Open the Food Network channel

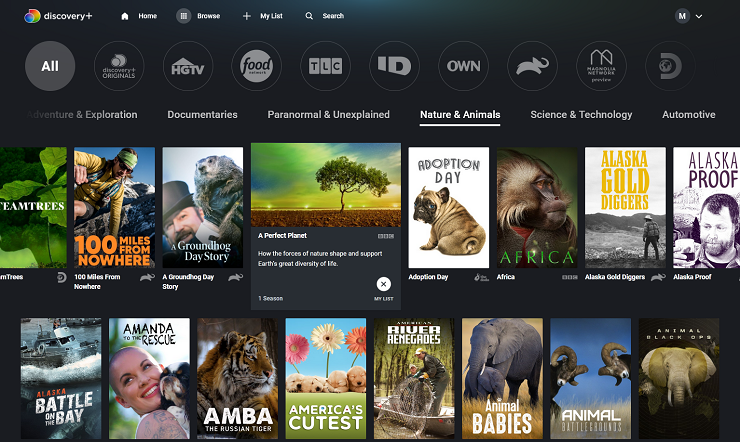coord(257,66)
